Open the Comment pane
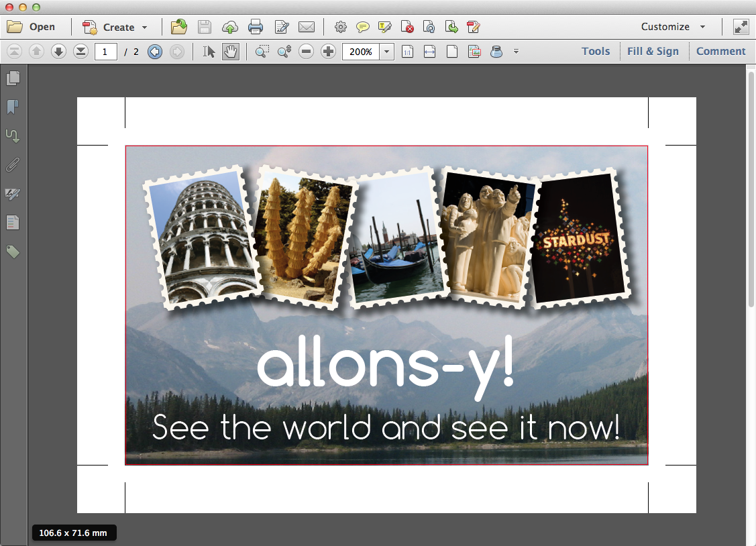 [721, 52]
